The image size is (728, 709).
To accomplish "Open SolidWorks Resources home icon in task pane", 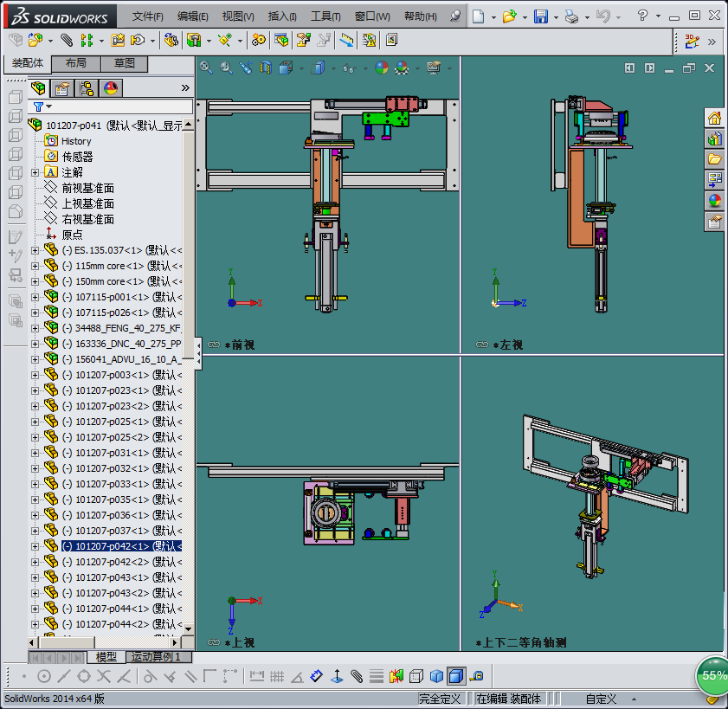I will coord(714,118).
